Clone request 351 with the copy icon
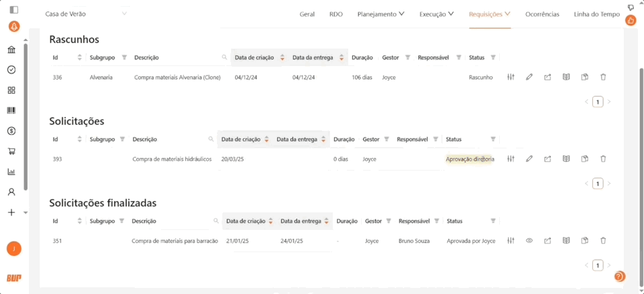This screenshot has height=294, width=644. 585,241
